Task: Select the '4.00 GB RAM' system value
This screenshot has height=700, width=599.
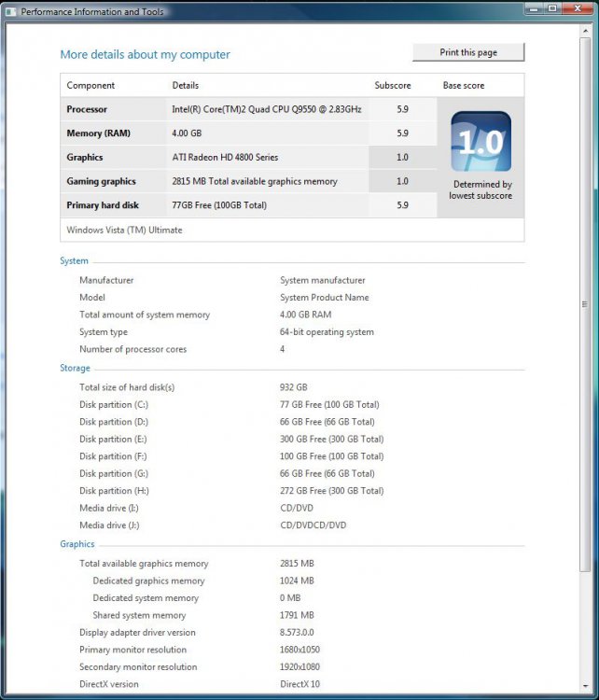Action: [306, 315]
